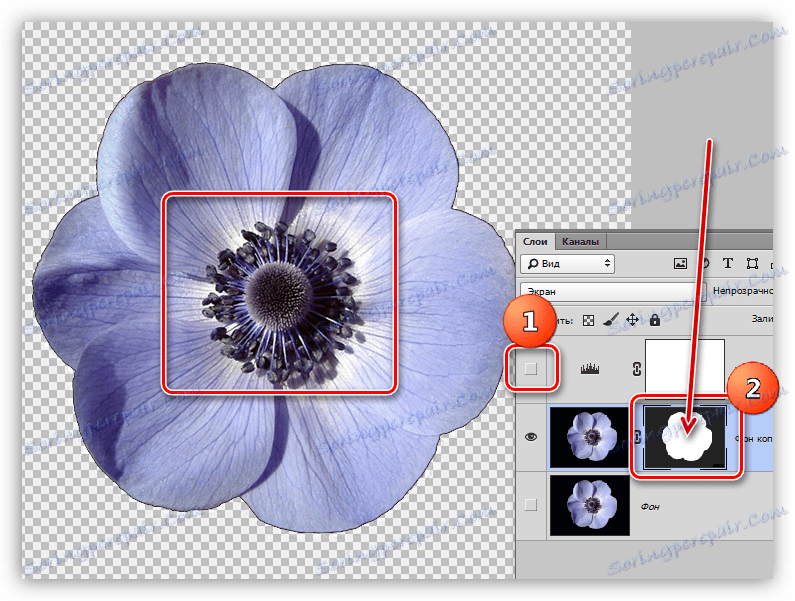Switch to the Каналы tab

coord(580,242)
